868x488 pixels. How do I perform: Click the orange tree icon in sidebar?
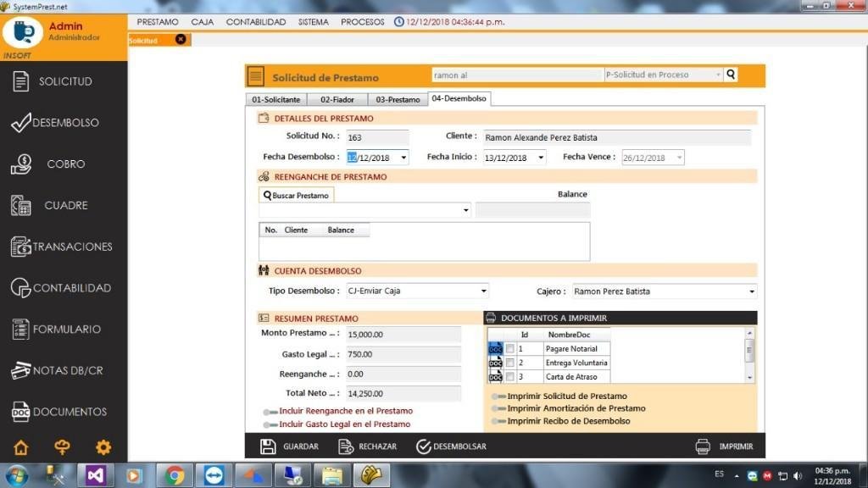pos(62,447)
